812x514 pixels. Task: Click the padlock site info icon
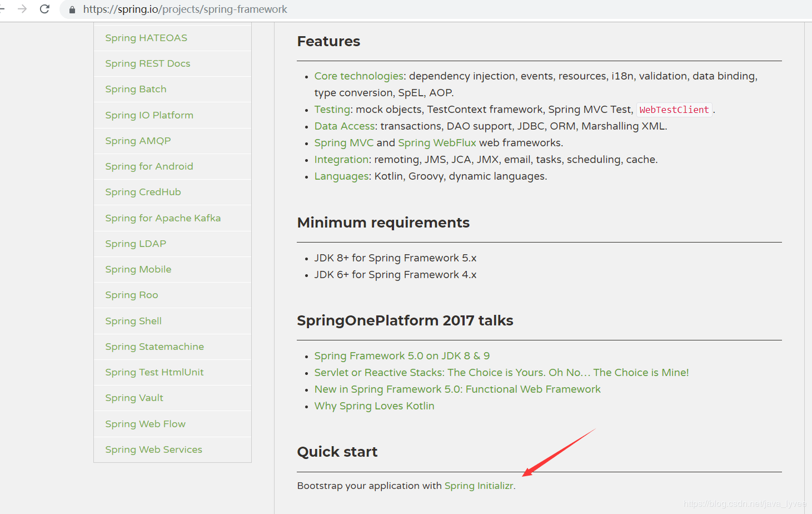(72, 9)
